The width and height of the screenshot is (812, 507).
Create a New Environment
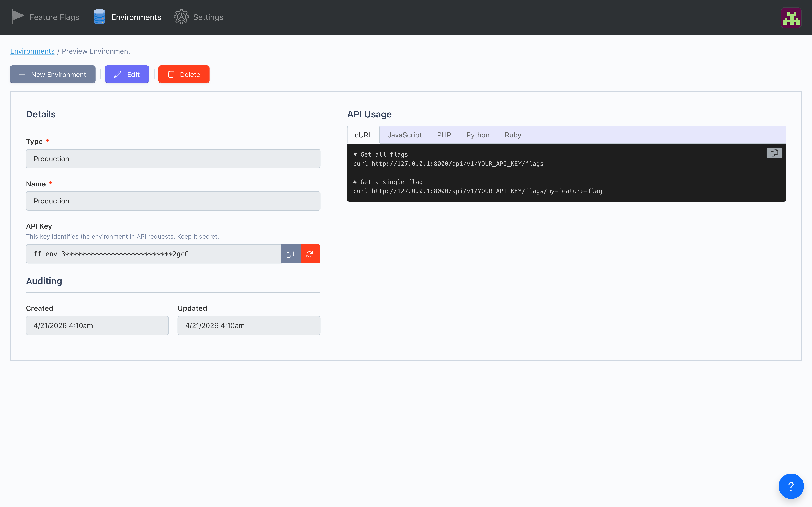pos(52,74)
